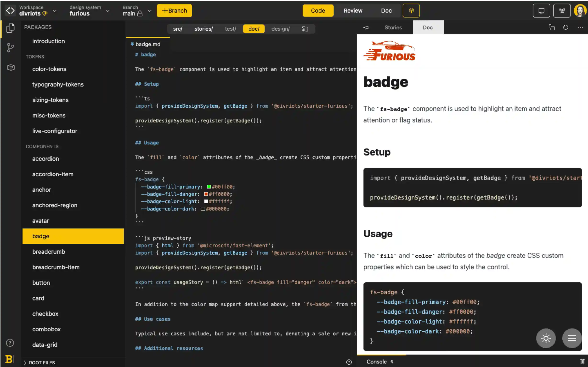Expand the divriots workspace dropdown
The width and height of the screenshot is (588, 367).
55,11
